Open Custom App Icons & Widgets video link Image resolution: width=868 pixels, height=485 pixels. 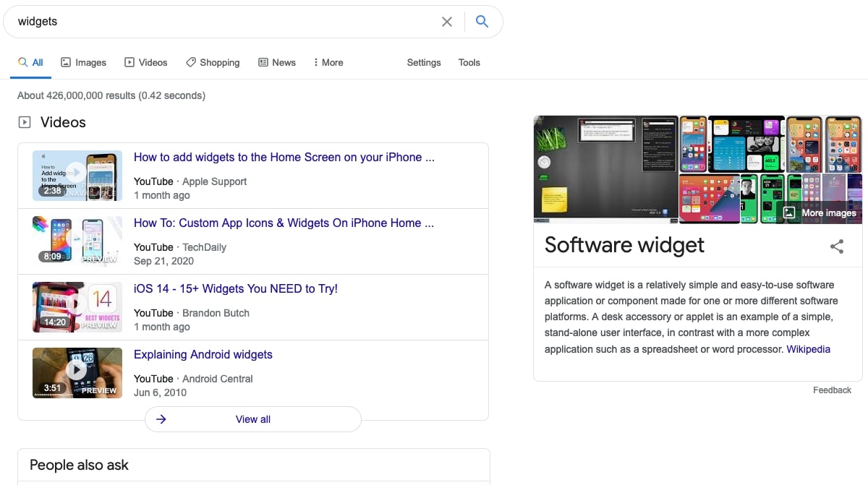(284, 223)
